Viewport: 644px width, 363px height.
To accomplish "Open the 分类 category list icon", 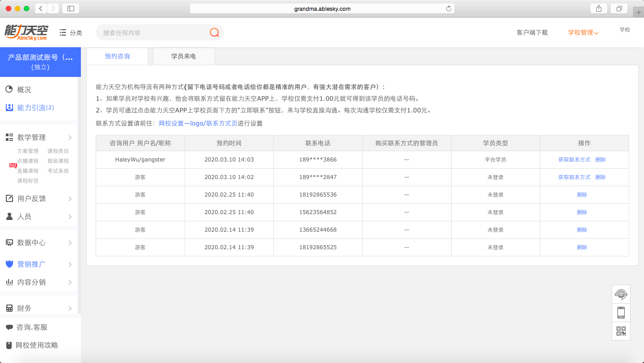I will coord(63,32).
